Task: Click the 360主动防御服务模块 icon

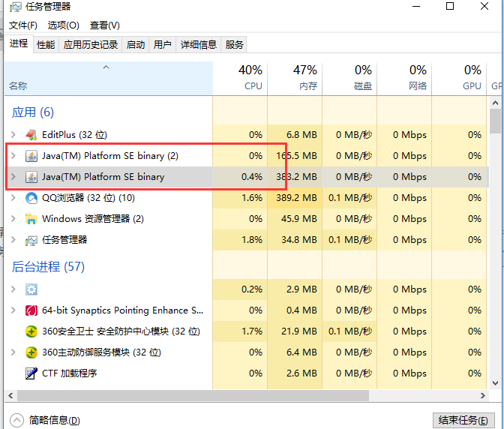Action: coord(31,352)
